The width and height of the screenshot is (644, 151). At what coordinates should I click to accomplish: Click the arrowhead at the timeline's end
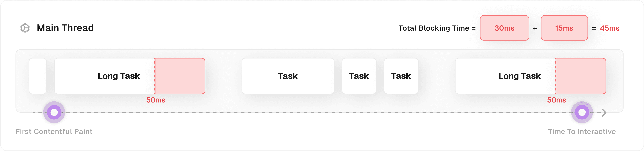coord(604,113)
